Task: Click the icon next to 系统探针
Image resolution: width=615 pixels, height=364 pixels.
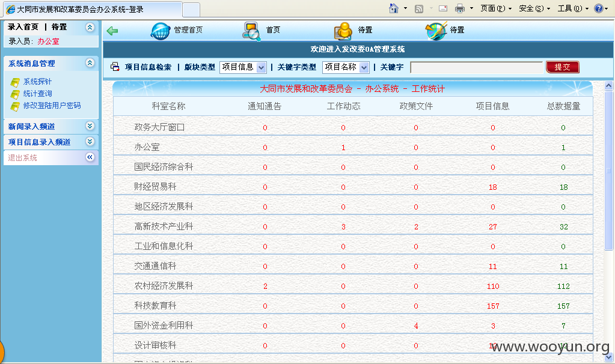Action: [15, 82]
